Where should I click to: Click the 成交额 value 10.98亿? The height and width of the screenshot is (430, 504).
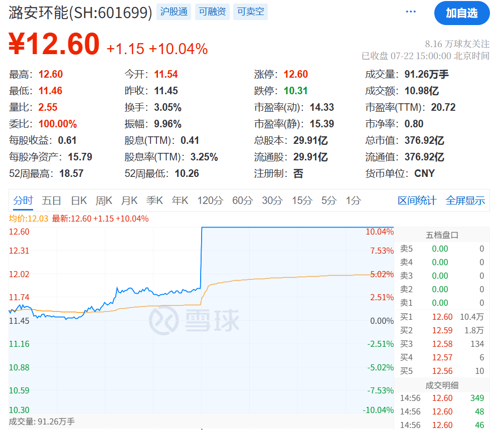[x=422, y=91]
